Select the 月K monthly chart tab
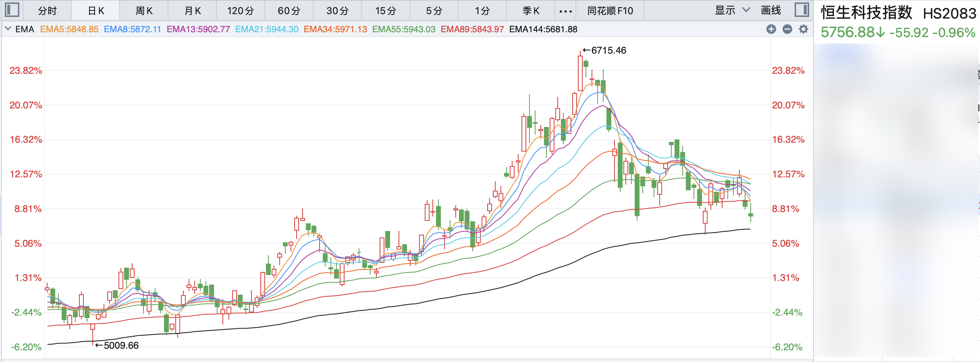The height and width of the screenshot is (362, 980). pos(192,11)
